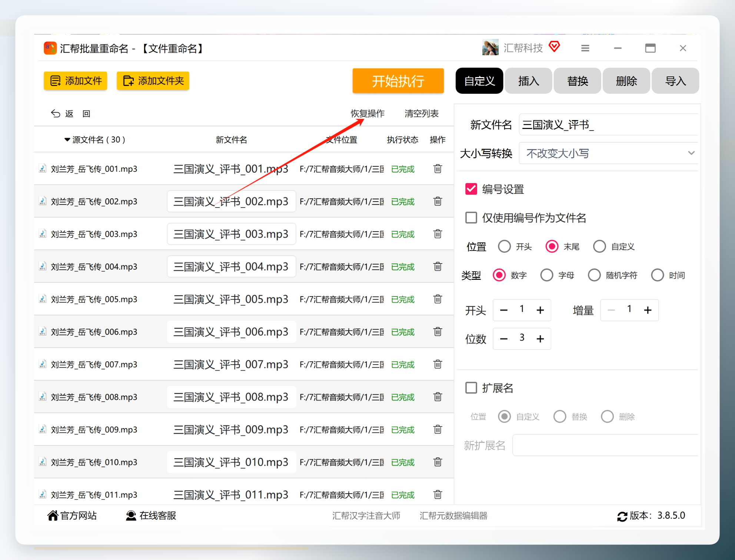
Task: Choose 时间 numbering type
Action: pos(657,275)
